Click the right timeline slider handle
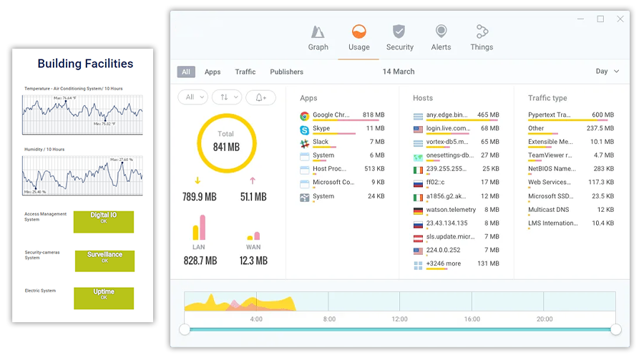The width and height of the screenshot is (644, 358). 615,329
